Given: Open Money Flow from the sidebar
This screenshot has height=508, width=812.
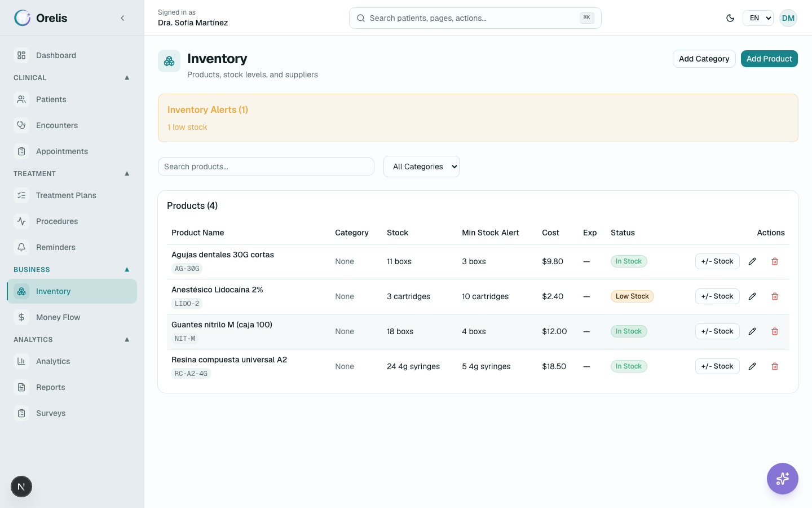Looking at the screenshot, I should [x=72, y=317].
